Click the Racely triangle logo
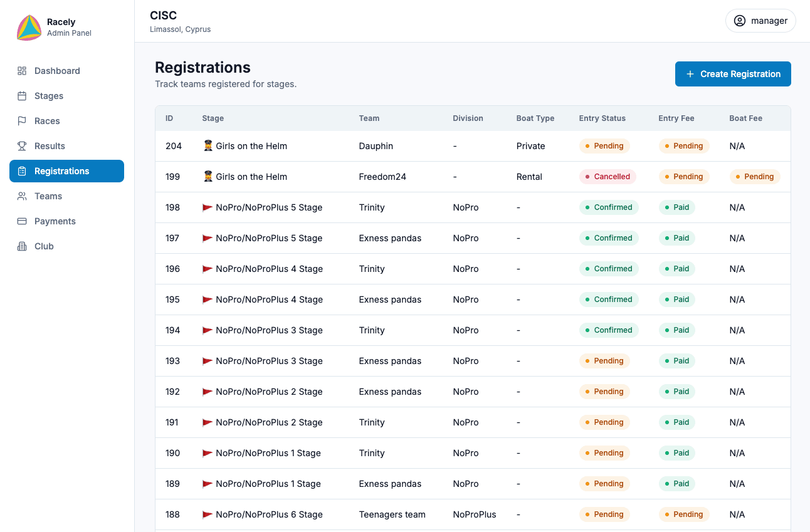 28,28
